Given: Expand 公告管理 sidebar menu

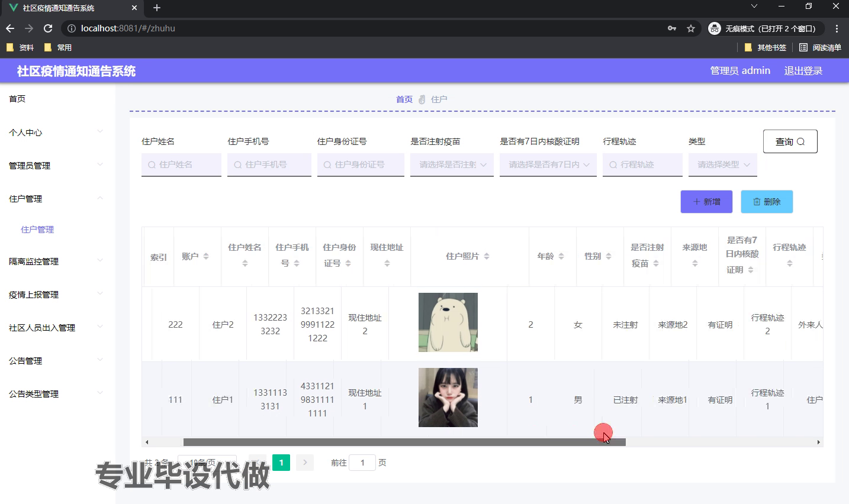Looking at the screenshot, I should (57, 361).
